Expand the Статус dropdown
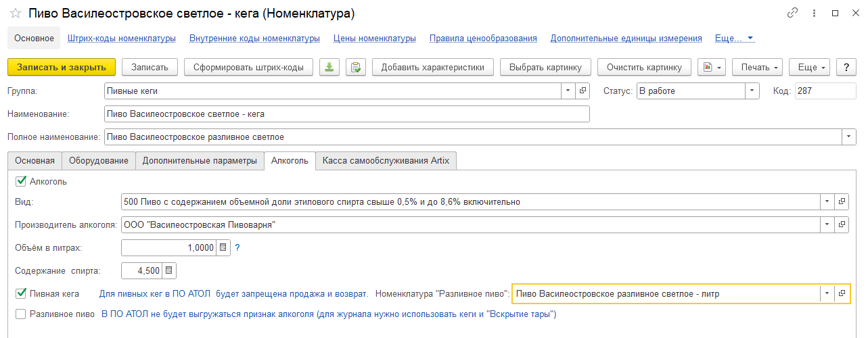868x338 pixels. coord(752,91)
